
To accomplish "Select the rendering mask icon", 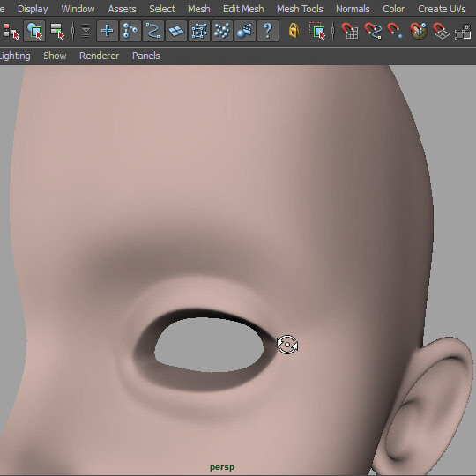I will 245,31.
